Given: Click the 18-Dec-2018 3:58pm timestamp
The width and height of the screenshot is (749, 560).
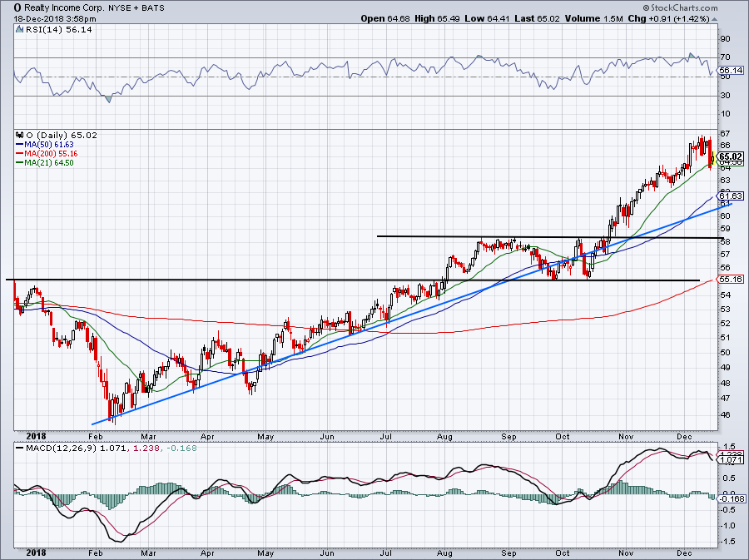Looking at the screenshot, I should pos(55,19).
